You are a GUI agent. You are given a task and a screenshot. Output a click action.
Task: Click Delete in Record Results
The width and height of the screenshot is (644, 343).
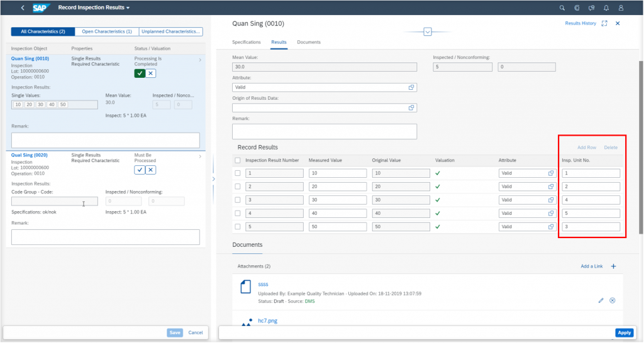pyautogui.click(x=611, y=148)
